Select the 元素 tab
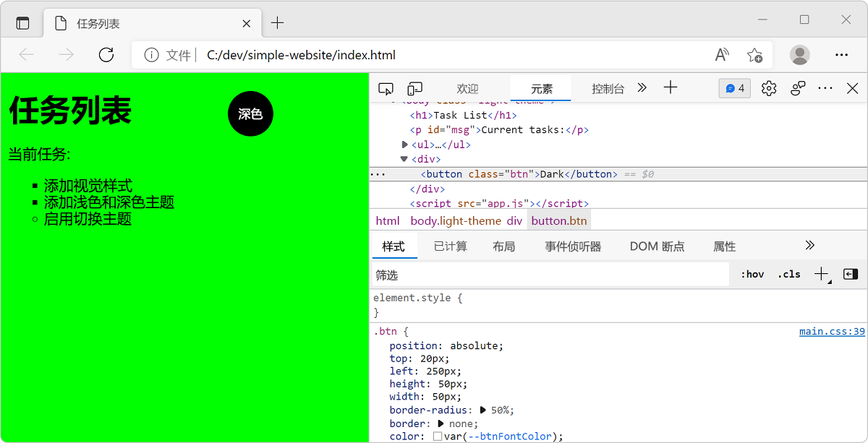The image size is (868, 443). (541, 89)
